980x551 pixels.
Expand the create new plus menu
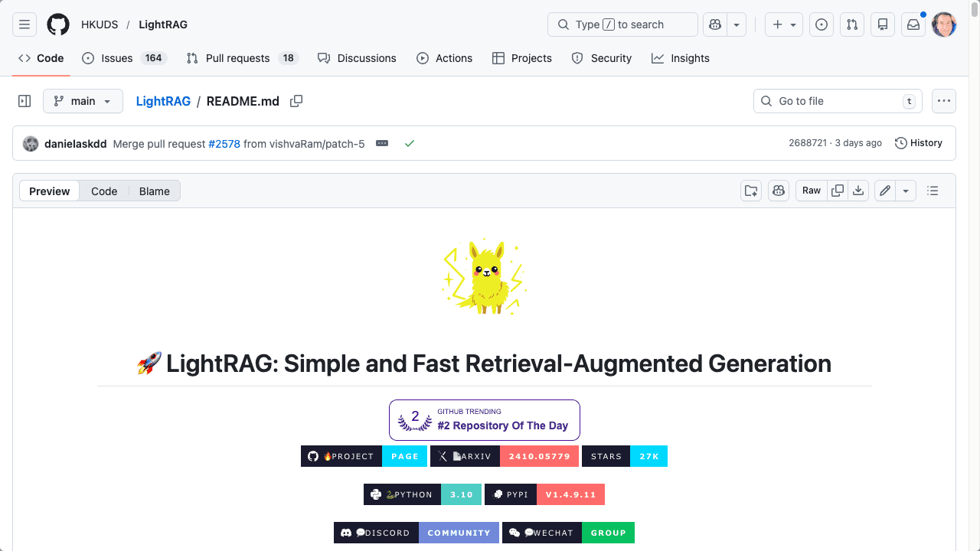784,24
